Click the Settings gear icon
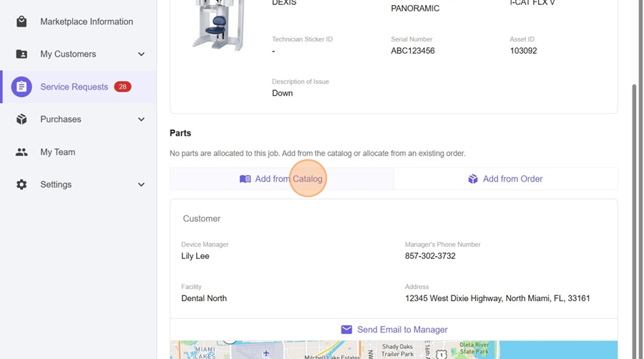This screenshot has width=644, height=359. coord(21,185)
